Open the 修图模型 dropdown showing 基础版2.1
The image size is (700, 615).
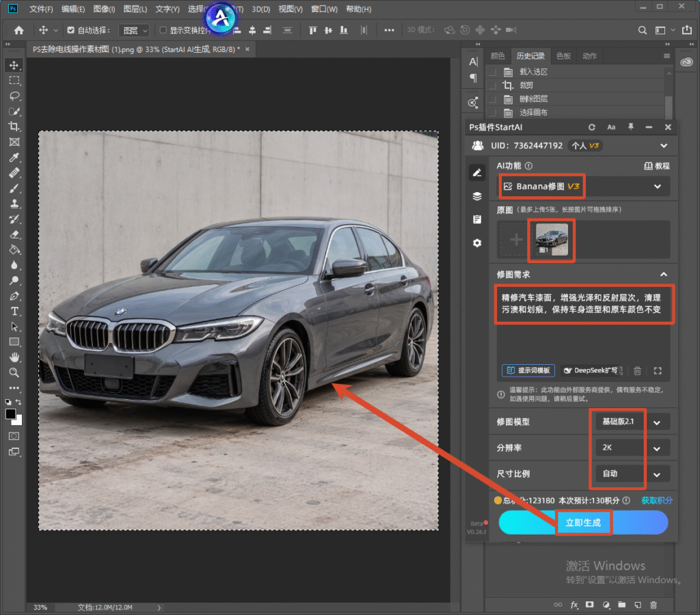tap(632, 422)
